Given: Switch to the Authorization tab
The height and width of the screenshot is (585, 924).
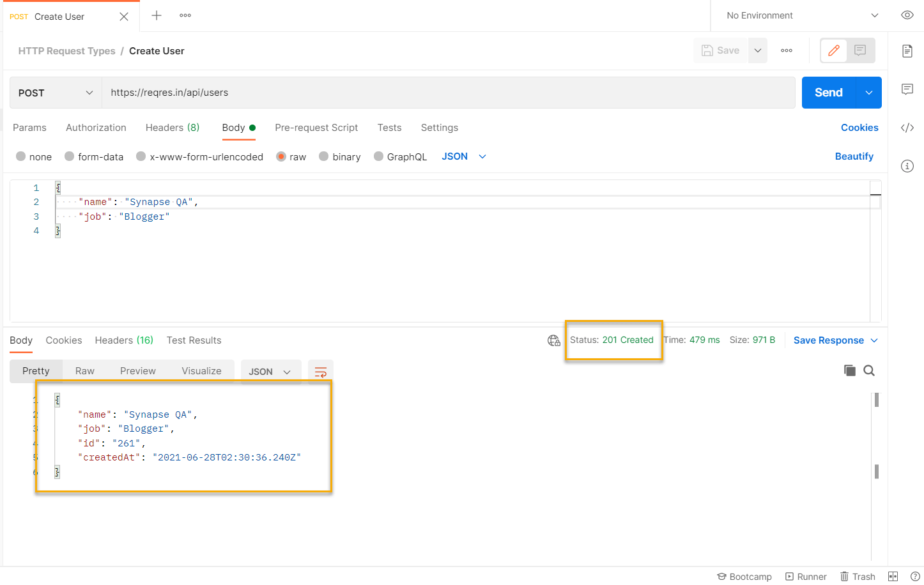Looking at the screenshot, I should point(96,128).
